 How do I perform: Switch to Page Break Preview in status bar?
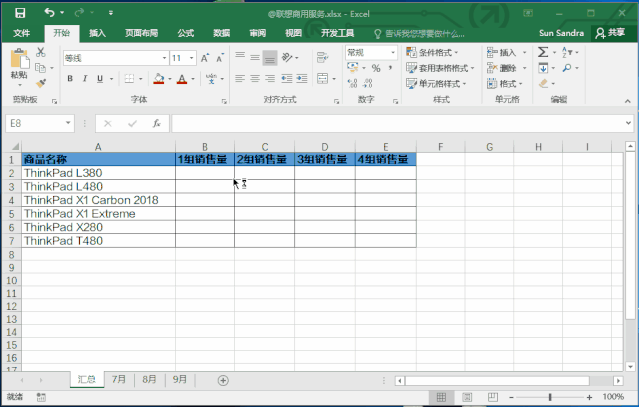(493, 397)
